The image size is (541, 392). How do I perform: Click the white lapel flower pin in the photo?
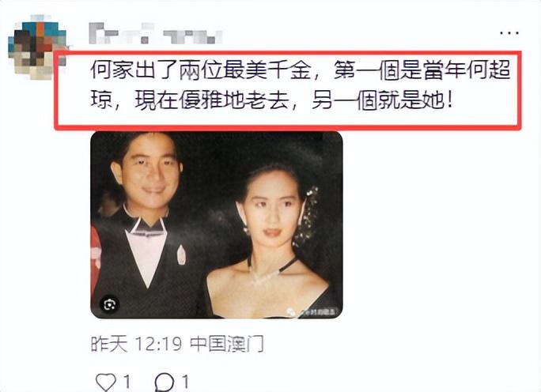click(181, 254)
